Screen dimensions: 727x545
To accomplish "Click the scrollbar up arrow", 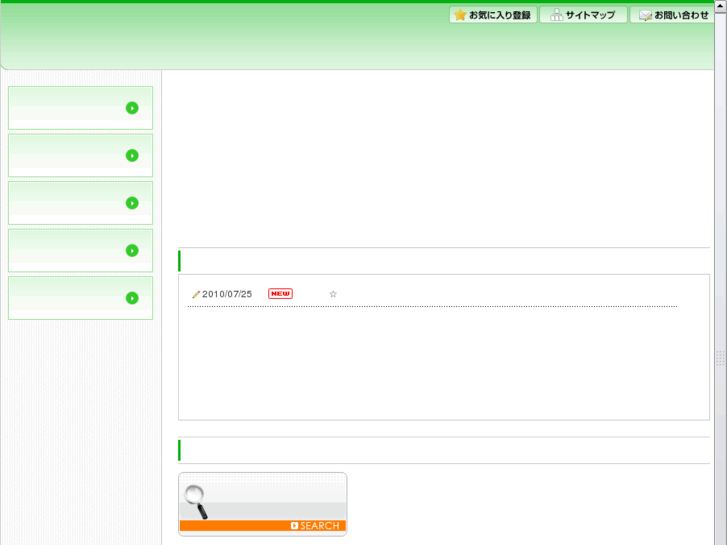I will click(721, 6).
